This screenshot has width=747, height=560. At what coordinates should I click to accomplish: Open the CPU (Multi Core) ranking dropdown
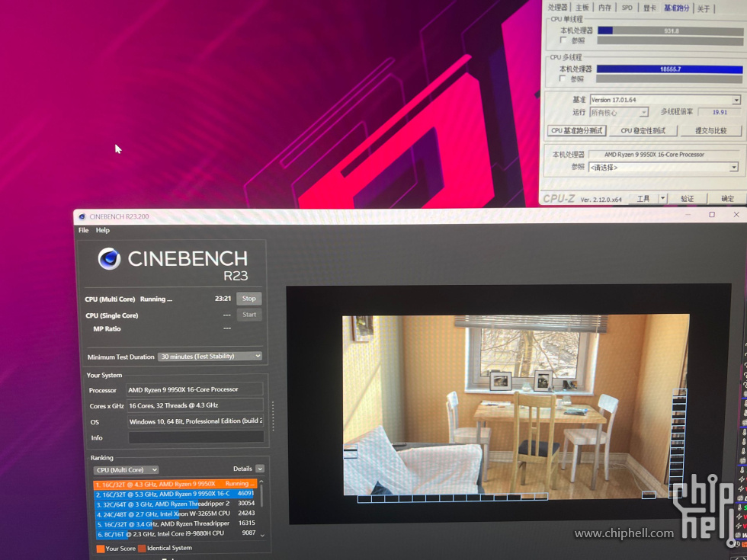point(127,469)
